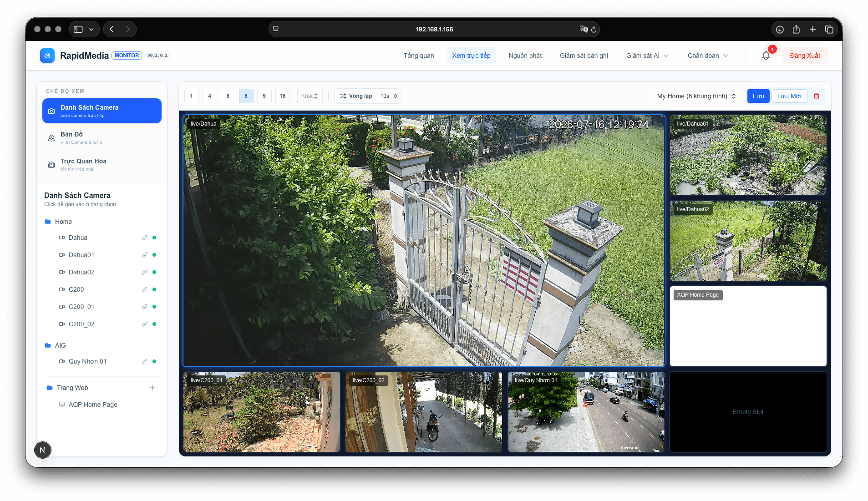
Task: Click the link icon next to Quy Nhơn 01
Action: click(145, 361)
